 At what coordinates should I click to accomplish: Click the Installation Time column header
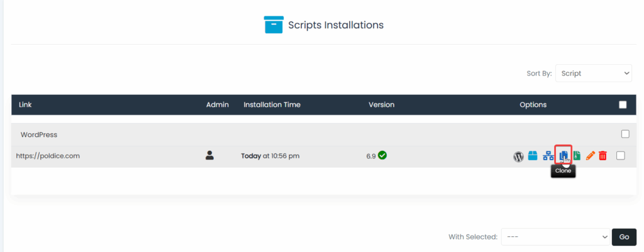272,104
